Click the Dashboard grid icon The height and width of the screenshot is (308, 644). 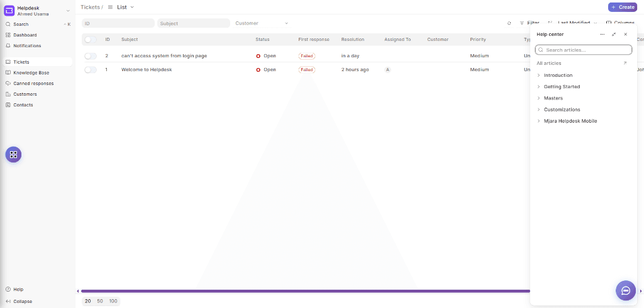click(8, 35)
